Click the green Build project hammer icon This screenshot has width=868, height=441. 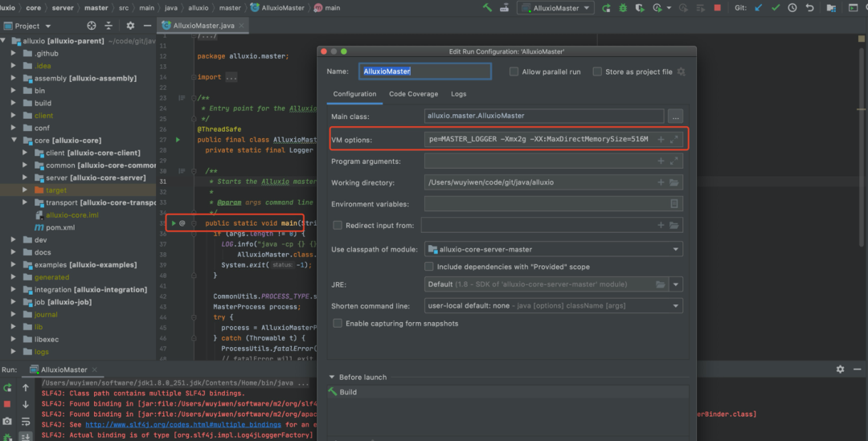point(487,8)
